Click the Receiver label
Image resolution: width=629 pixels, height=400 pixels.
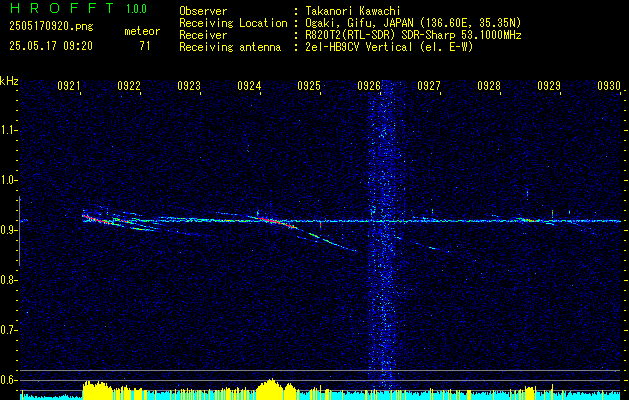(203, 35)
